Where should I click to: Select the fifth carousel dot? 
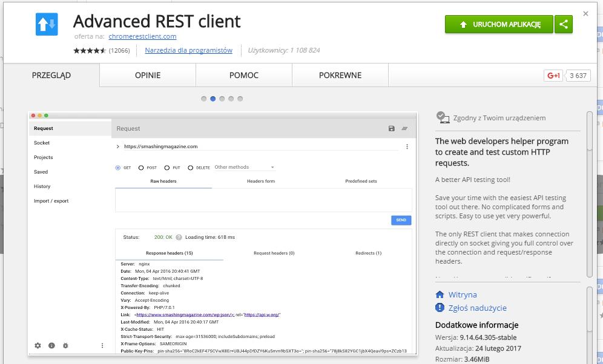pos(240,99)
